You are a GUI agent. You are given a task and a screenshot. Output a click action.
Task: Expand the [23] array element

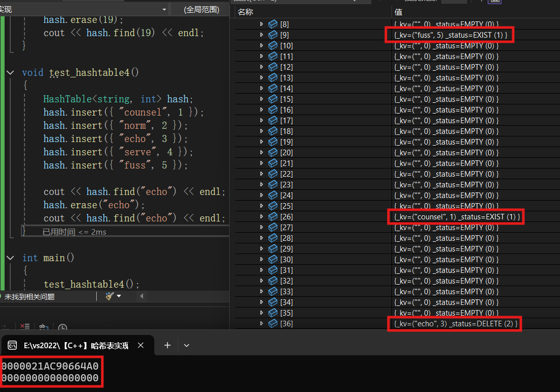click(262, 185)
